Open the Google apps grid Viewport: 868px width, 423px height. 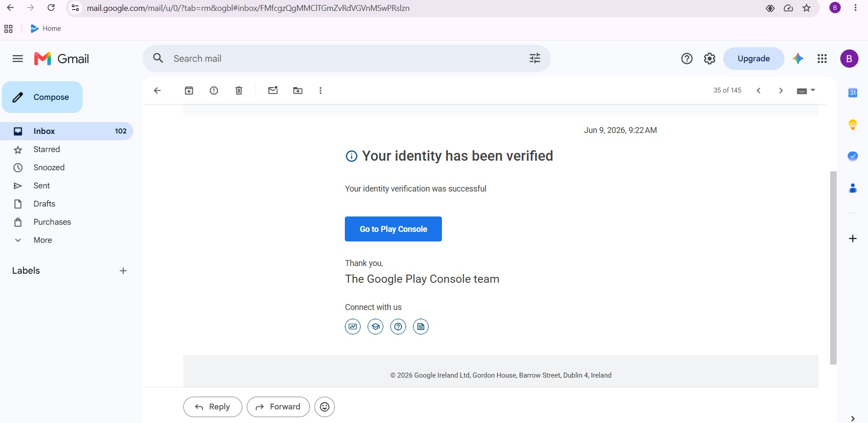(x=822, y=59)
